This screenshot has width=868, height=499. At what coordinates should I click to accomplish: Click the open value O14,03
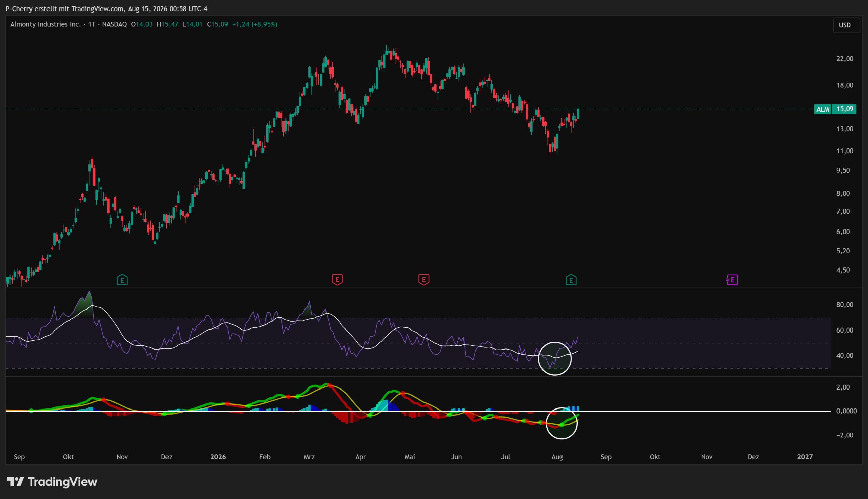click(x=141, y=24)
